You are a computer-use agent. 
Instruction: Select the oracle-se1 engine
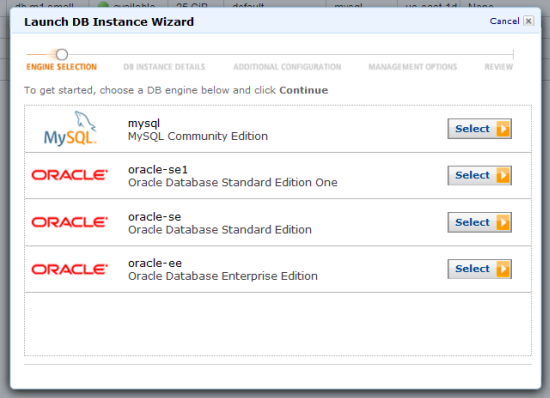(479, 175)
